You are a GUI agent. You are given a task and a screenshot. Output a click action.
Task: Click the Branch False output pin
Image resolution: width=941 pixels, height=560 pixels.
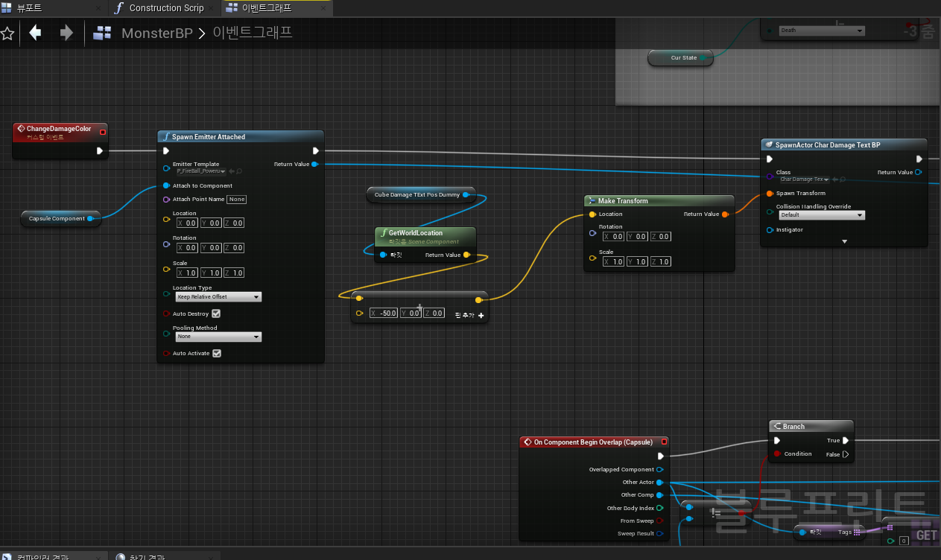845,454
